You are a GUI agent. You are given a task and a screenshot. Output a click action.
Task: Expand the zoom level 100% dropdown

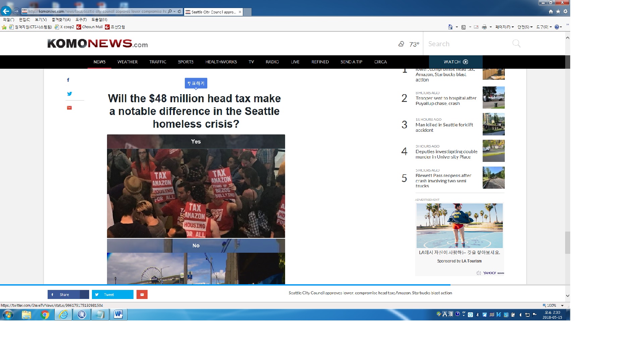point(562,305)
